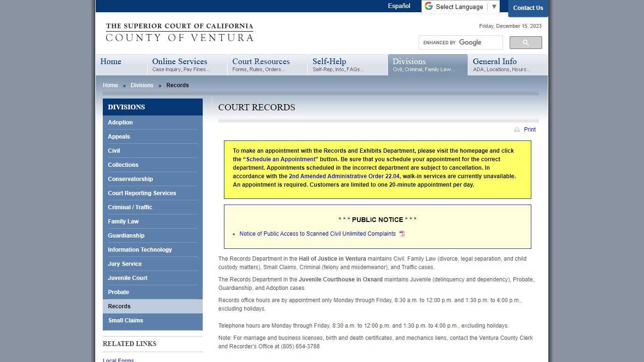
Task: Open the 2nd Amended Administrative Order 22.04 link
Action: [344, 176]
